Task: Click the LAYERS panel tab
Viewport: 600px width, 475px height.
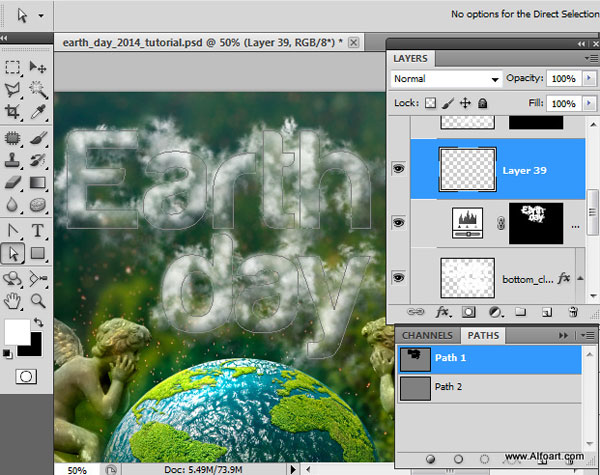Action: tap(410, 59)
